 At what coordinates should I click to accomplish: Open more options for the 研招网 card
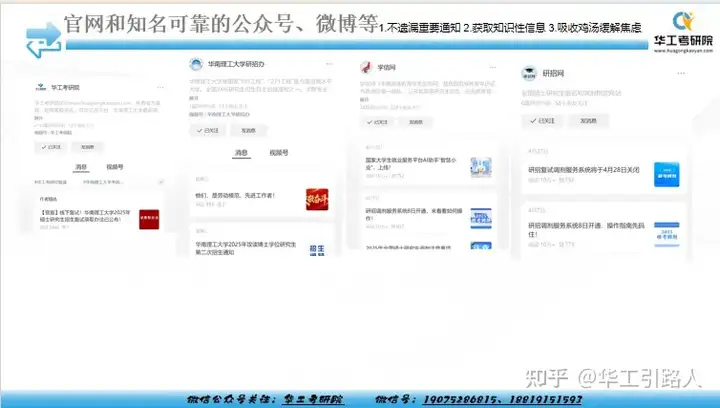point(681,73)
